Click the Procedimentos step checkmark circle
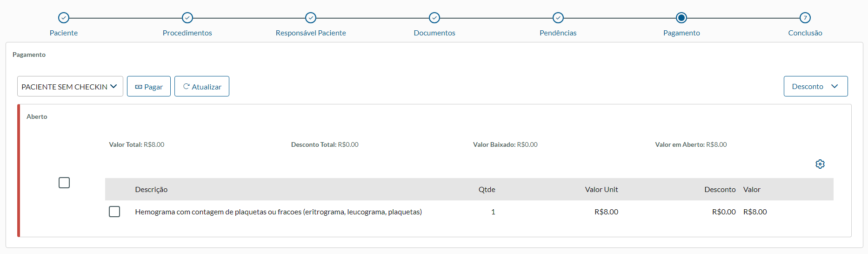Screen dimensions: 868x254 coord(187,18)
